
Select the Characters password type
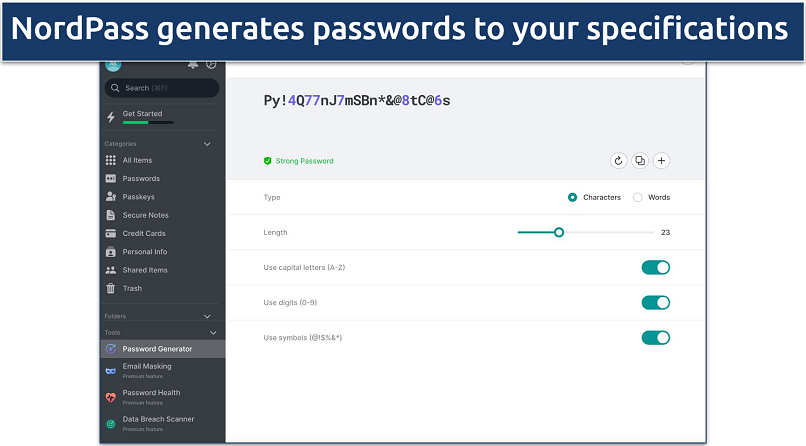573,197
